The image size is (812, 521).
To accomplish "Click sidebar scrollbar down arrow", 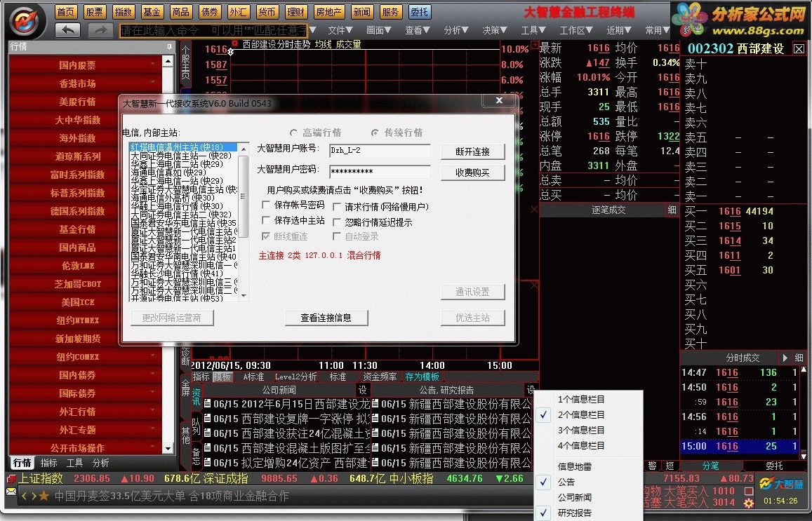I will click(x=168, y=448).
